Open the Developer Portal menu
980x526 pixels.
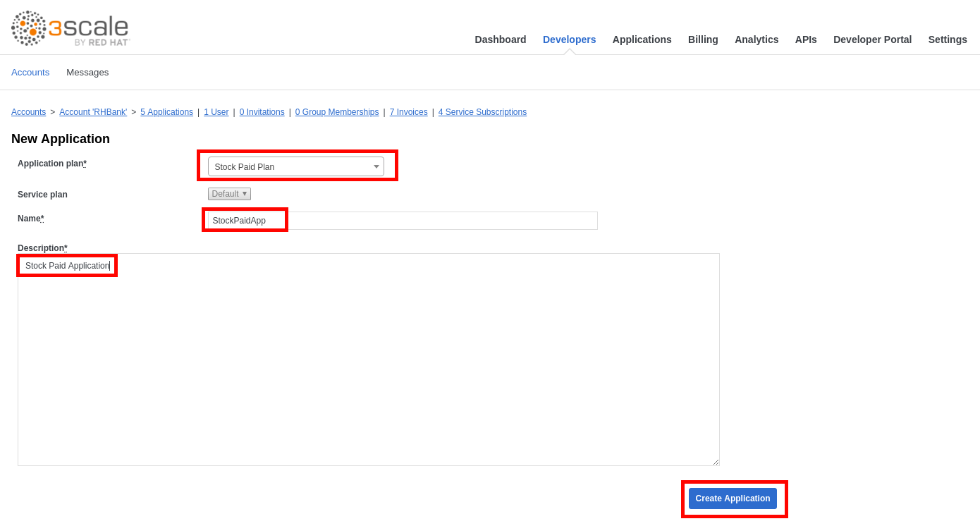click(x=872, y=39)
